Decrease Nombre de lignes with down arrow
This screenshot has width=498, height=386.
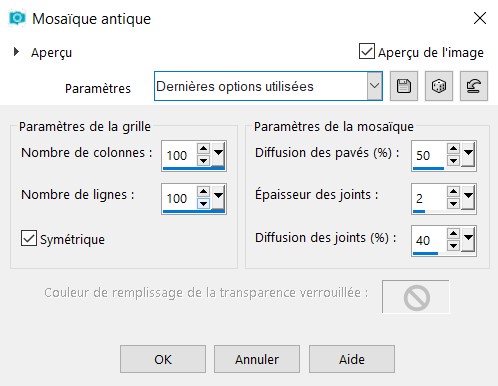(x=203, y=203)
